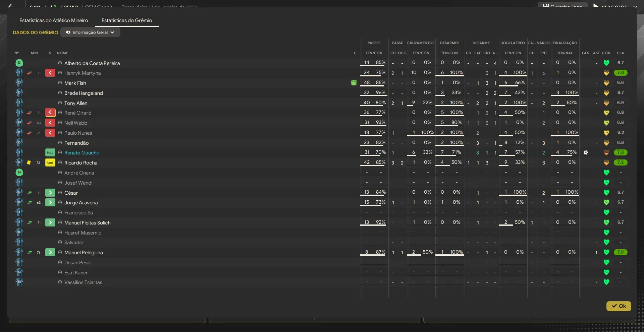Click Tony Allen crossing percentage 22%

[x=427, y=103]
